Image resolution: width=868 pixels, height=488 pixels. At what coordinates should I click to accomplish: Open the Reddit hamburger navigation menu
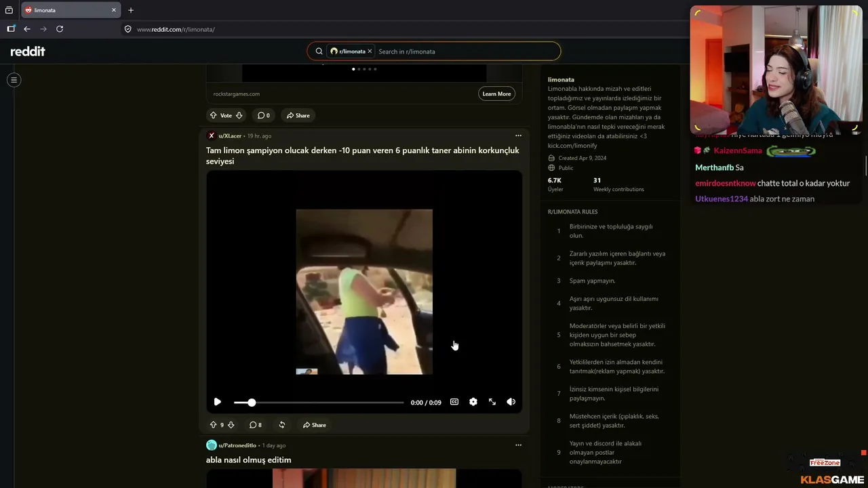coord(14,80)
